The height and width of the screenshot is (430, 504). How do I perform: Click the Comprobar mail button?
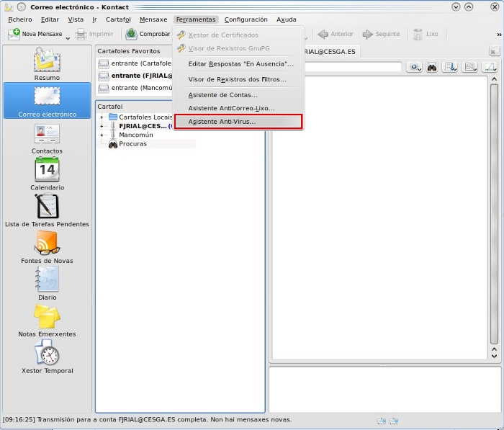(x=148, y=34)
